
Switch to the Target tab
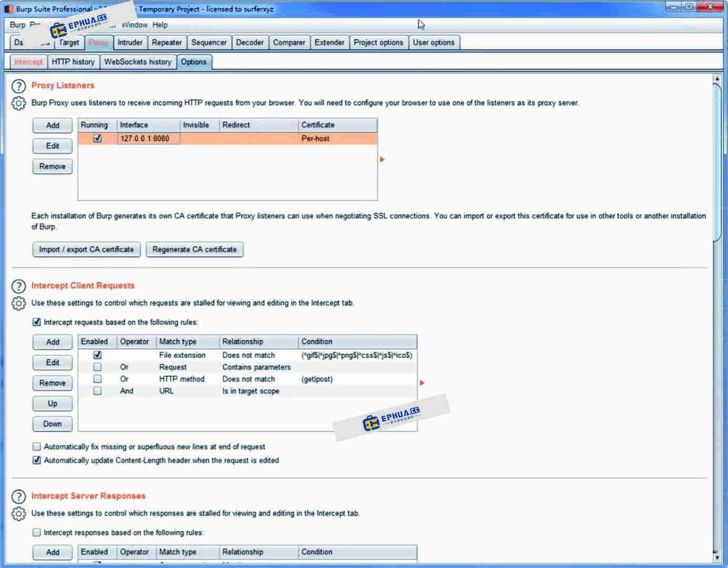click(x=69, y=43)
